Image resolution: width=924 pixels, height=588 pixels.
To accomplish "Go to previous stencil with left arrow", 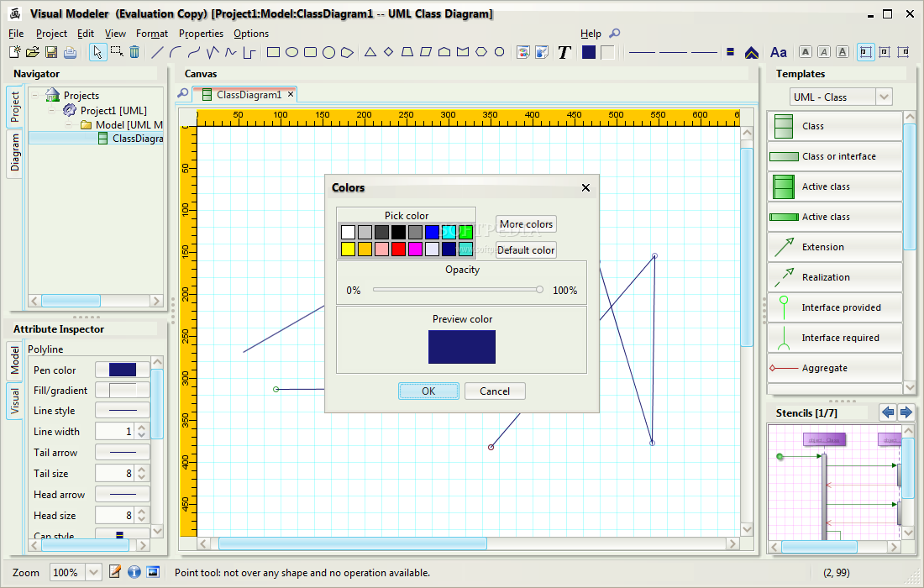I will click(x=888, y=412).
